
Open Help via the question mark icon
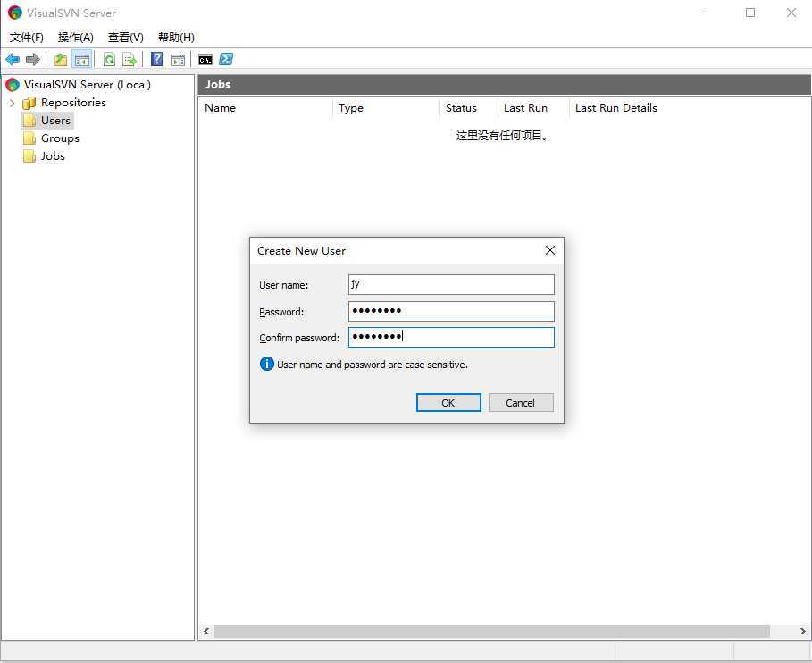(x=156, y=60)
